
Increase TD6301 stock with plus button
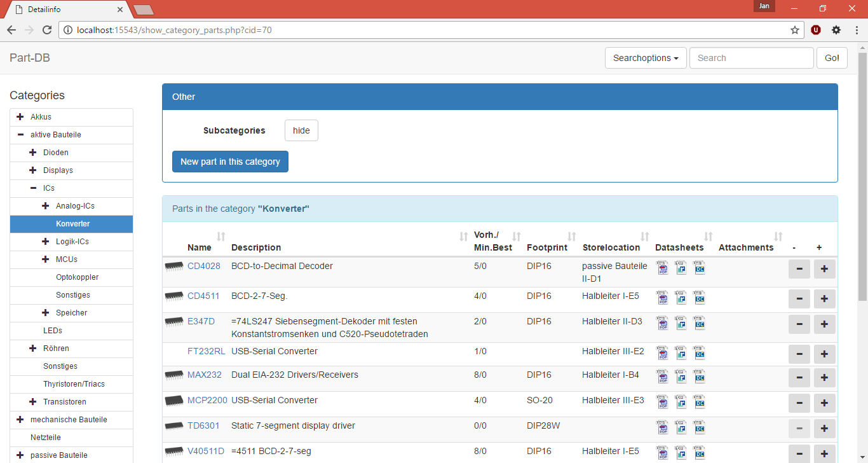tap(824, 429)
